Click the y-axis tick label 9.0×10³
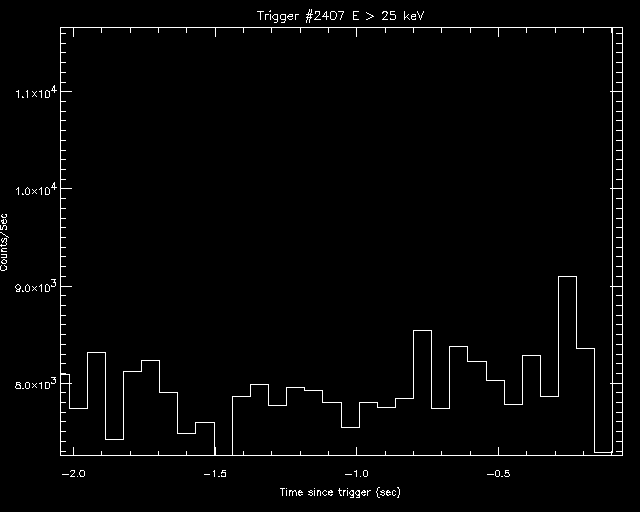The height and width of the screenshot is (512, 640). pos(36,287)
